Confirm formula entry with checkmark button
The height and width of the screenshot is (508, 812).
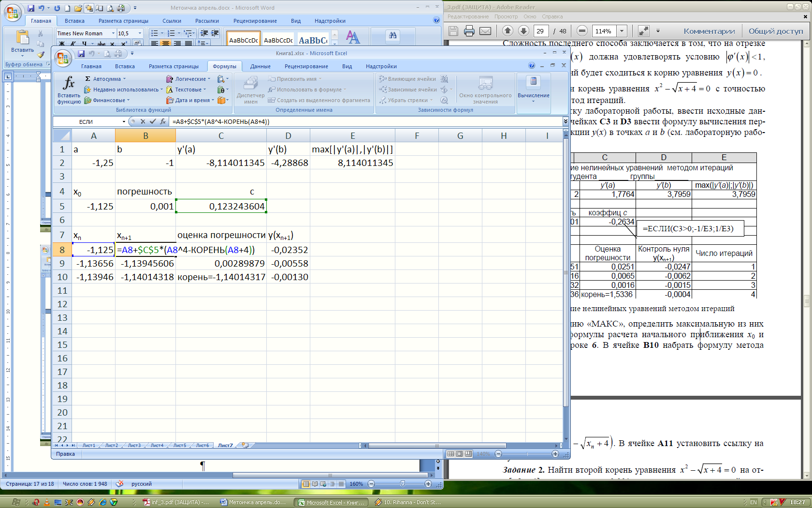(153, 121)
